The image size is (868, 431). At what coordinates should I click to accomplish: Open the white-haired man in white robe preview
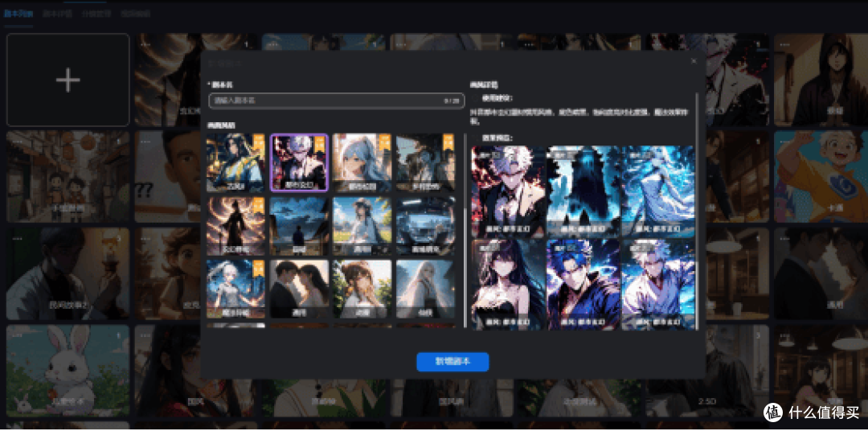point(657,285)
